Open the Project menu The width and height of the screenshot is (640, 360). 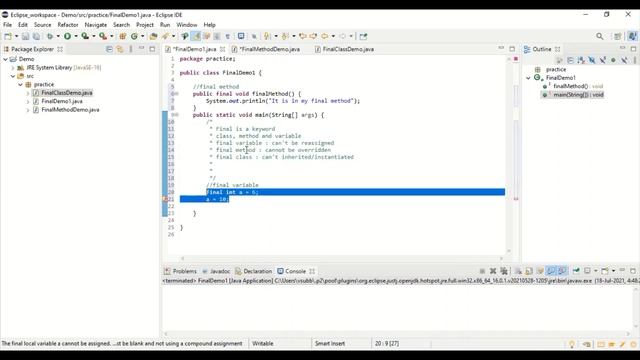(144, 25)
